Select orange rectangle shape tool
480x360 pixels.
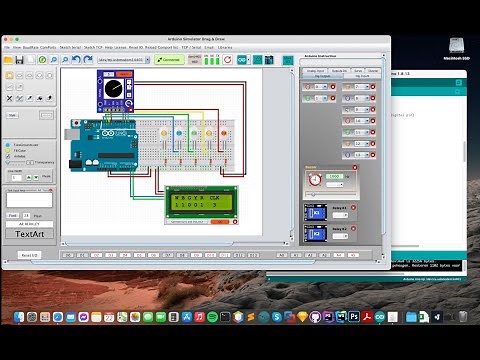(x=9, y=76)
